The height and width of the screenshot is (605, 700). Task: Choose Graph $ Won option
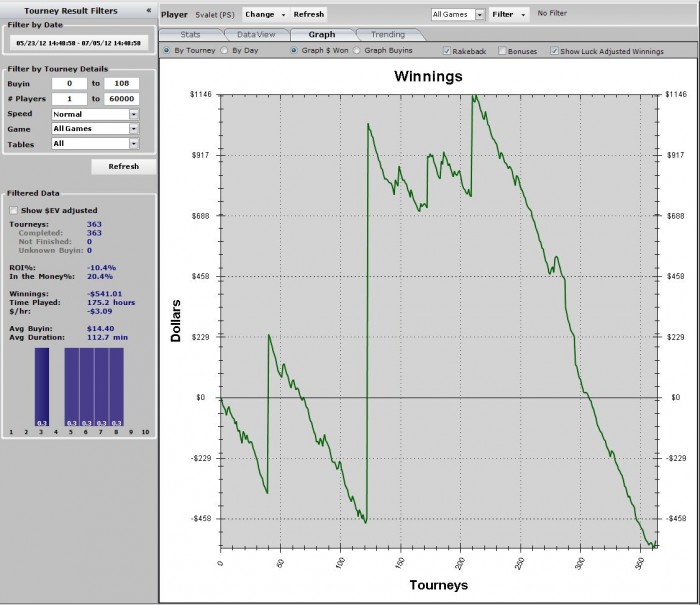click(294, 50)
